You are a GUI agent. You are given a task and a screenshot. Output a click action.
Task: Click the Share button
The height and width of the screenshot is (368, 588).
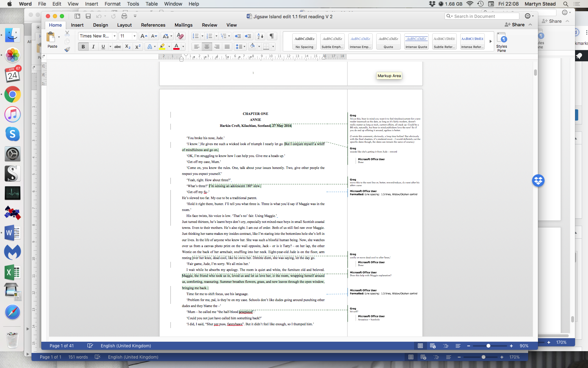515,25
